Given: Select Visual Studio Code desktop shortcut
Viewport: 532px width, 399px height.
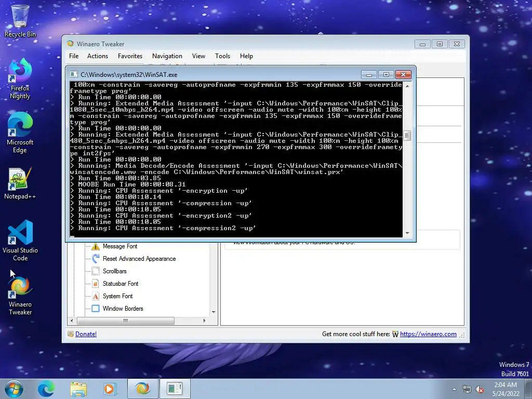Looking at the screenshot, I should point(20,241).
